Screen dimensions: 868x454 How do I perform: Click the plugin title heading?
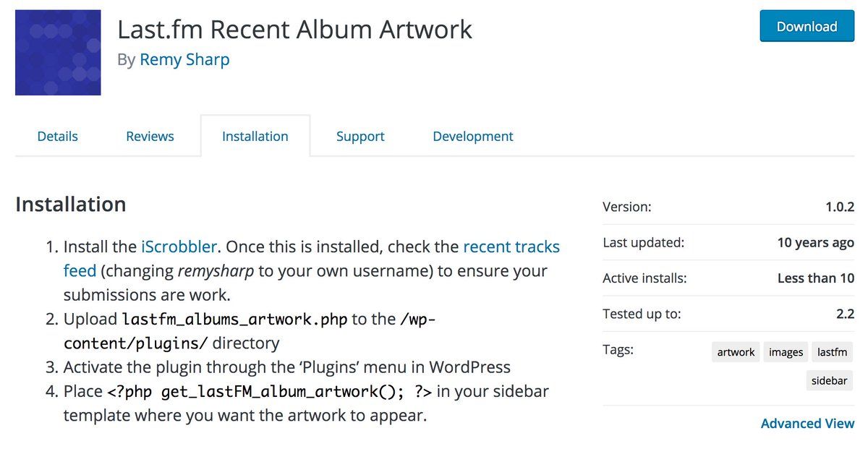point(294,29)
